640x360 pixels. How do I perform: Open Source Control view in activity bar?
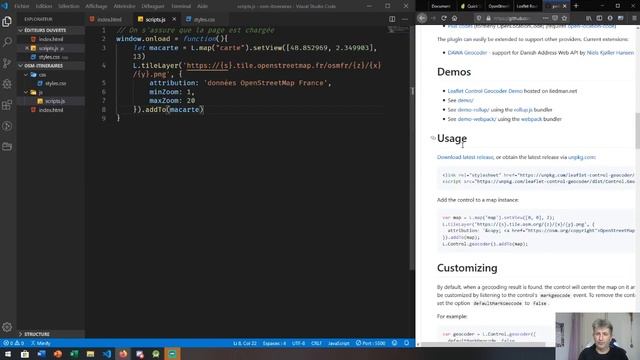coord(7,63)
